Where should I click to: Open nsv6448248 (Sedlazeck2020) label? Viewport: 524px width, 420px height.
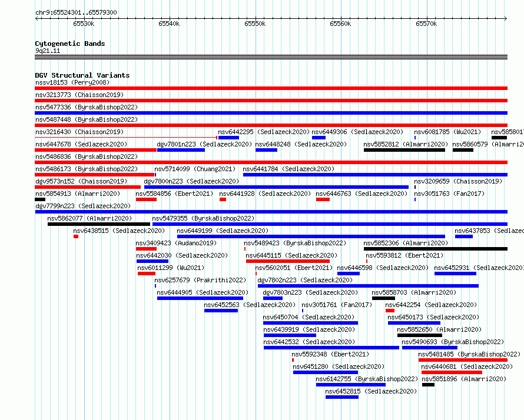(301, 144)
